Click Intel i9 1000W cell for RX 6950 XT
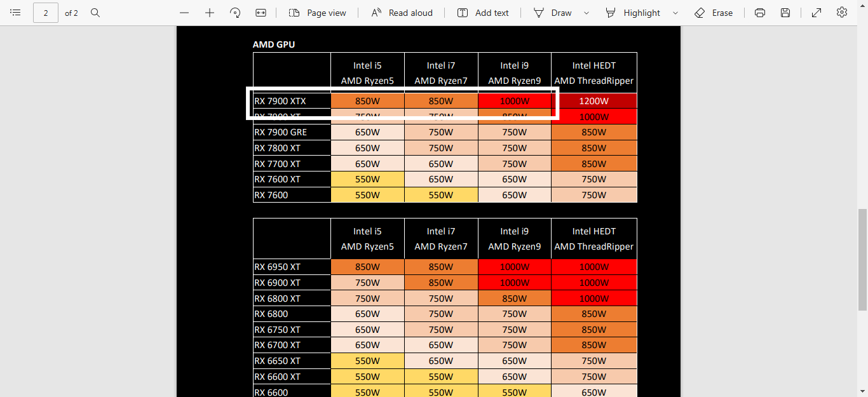The width and height of the screenshot is (868, 397). 515,267
